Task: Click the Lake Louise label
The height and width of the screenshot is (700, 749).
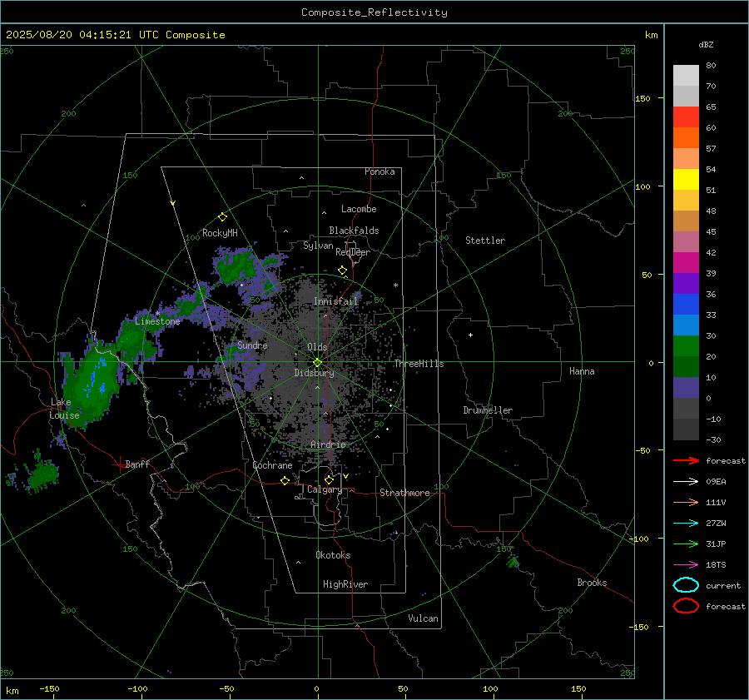Action: click(x=64, y=409)
